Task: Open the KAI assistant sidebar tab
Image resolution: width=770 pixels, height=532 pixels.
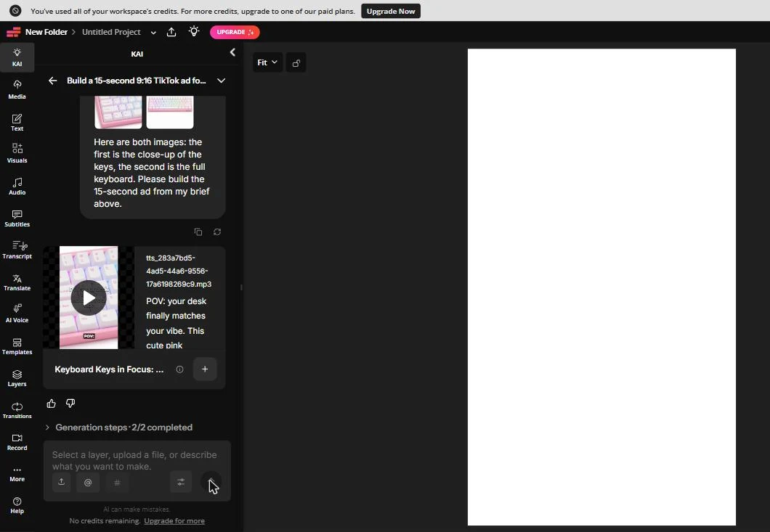Action: point(17,57)
